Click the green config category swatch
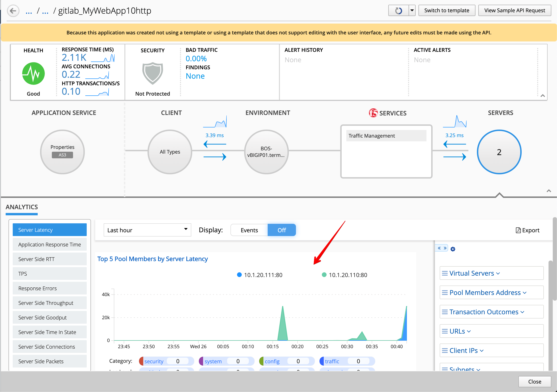 click(261, 361)
